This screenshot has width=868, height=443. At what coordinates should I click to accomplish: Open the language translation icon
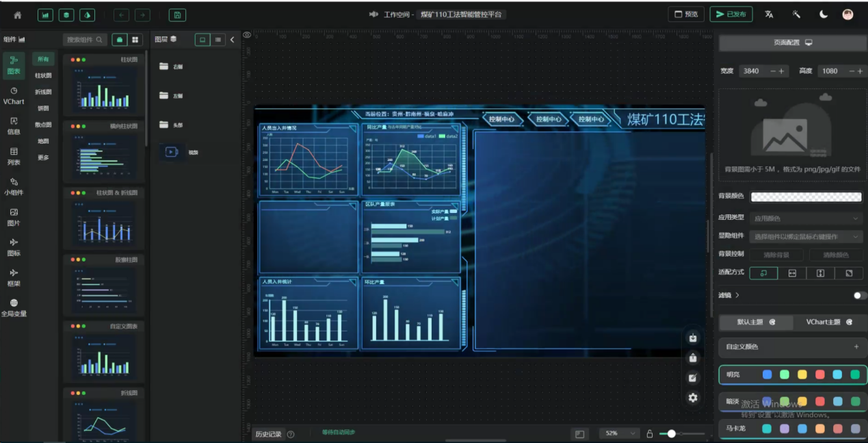pyautogui.click(x=769, y=14)
